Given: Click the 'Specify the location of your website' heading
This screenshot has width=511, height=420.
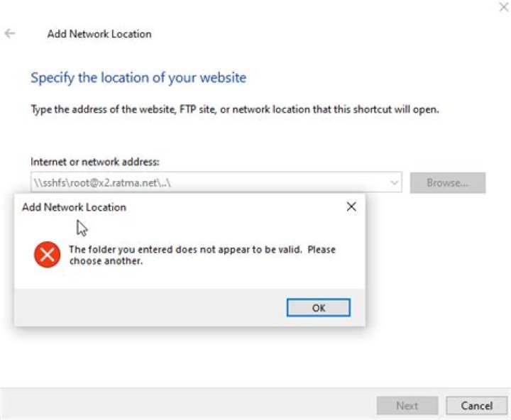Looking at the screenshot, I should coord(138,78).
